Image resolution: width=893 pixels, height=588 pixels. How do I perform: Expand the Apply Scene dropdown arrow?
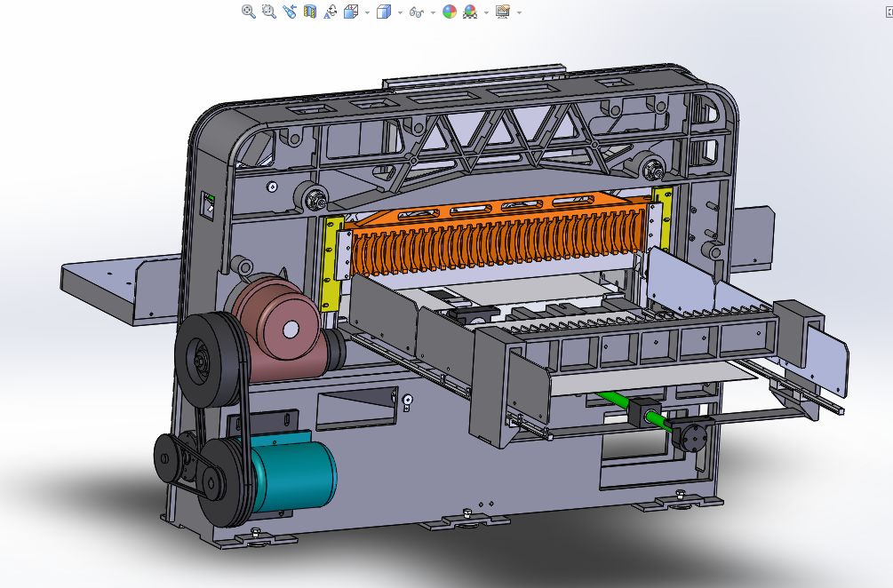486,12
